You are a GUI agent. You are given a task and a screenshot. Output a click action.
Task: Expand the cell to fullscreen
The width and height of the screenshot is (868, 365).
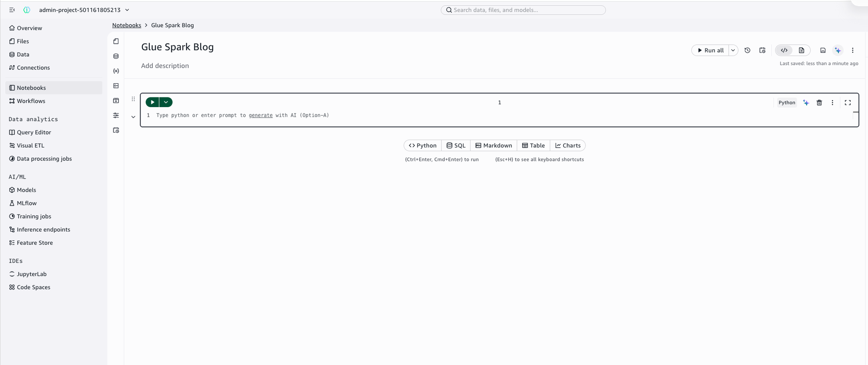click(x=848, y=103)
